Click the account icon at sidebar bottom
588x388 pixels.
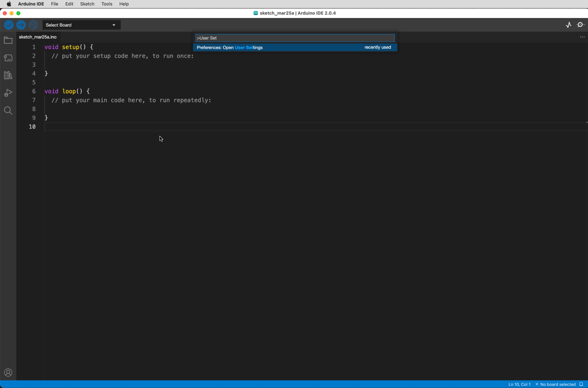tap(8, 373)
